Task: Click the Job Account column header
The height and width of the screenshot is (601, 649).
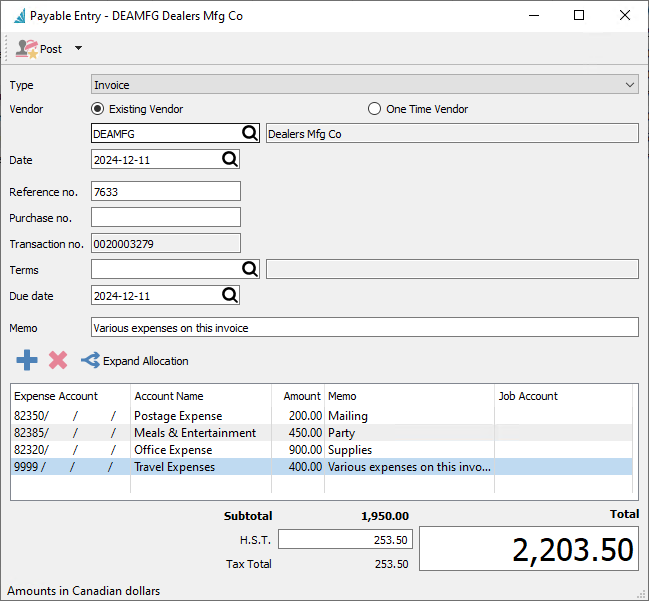Action: tap(563, 396)
